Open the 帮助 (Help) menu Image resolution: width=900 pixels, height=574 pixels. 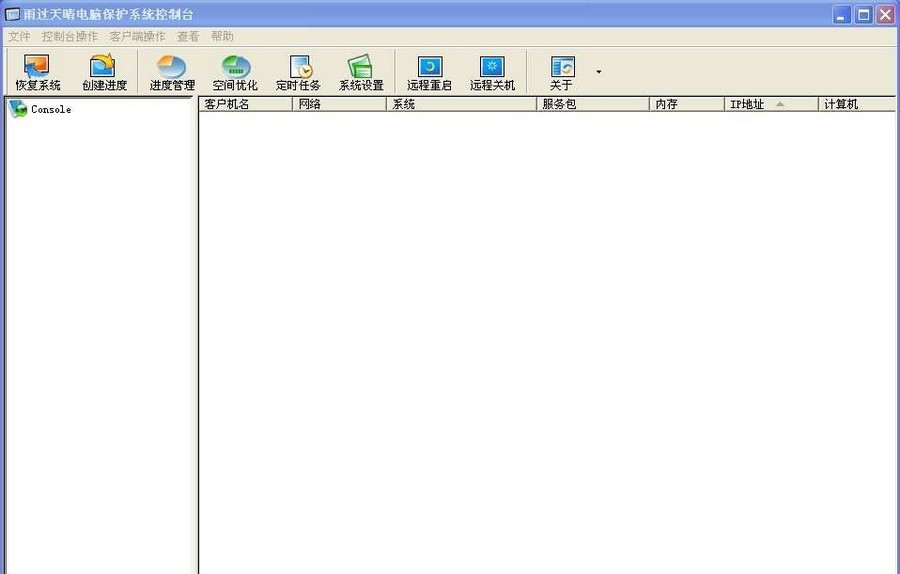pyautogui.click(x=222, y=36)
